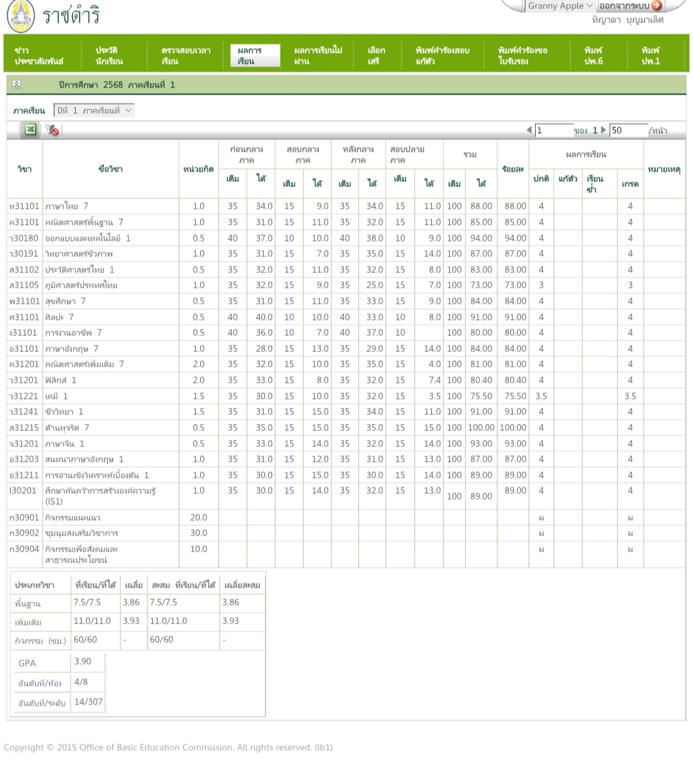The image size is (693, 784).
Task: Click the ออกจากระบบ logout button
Action: (630, 6)
